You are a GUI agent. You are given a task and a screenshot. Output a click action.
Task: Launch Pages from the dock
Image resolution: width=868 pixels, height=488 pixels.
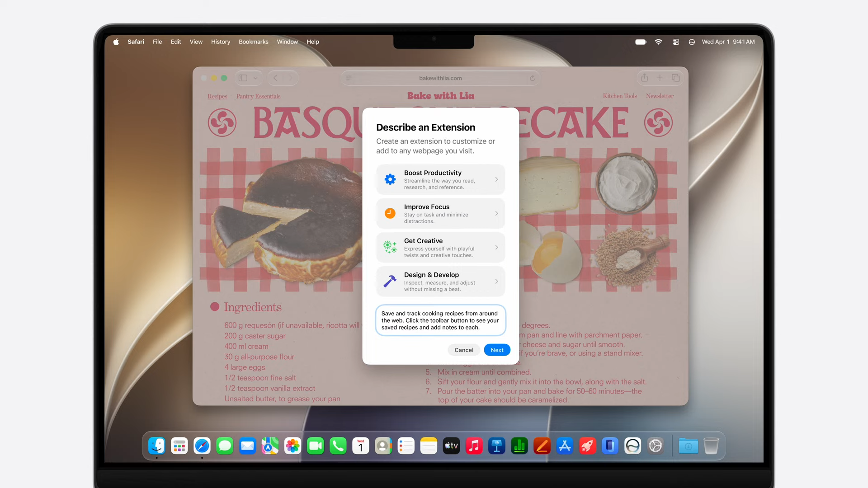pyautogui.click(x=542, y=446)
